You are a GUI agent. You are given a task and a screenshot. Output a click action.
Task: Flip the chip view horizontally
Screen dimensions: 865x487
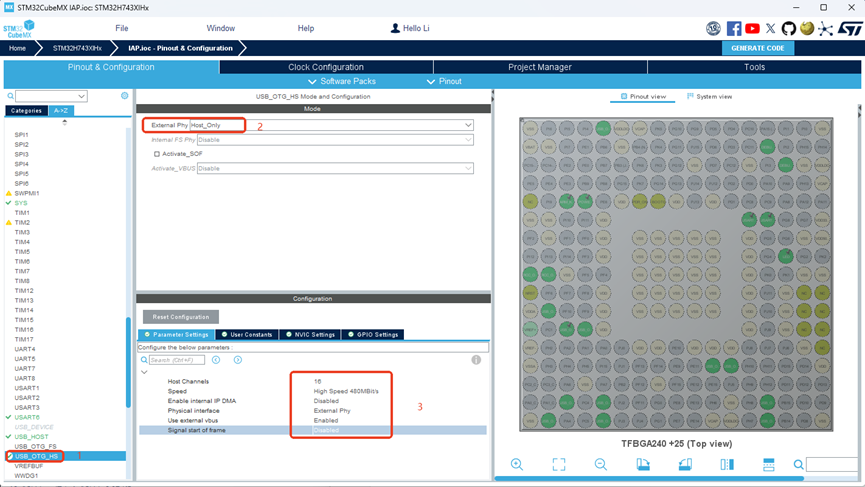[727, 464]
